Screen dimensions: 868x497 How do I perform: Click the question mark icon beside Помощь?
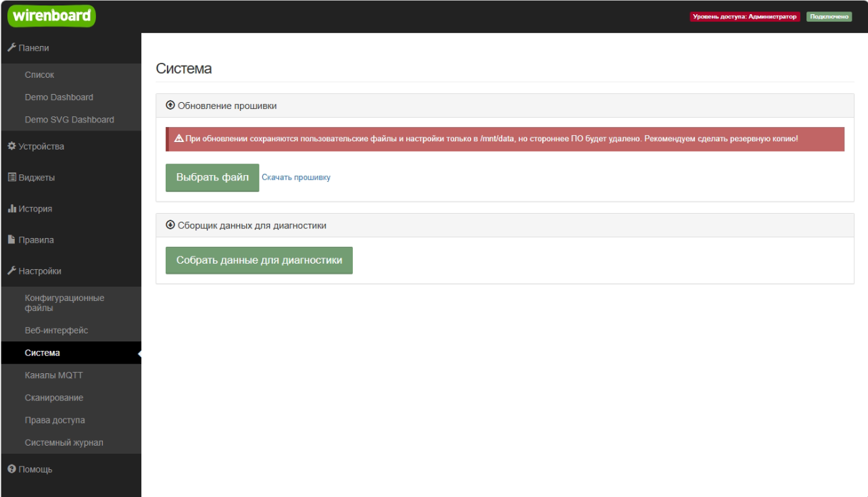click(x=11, y=469)
